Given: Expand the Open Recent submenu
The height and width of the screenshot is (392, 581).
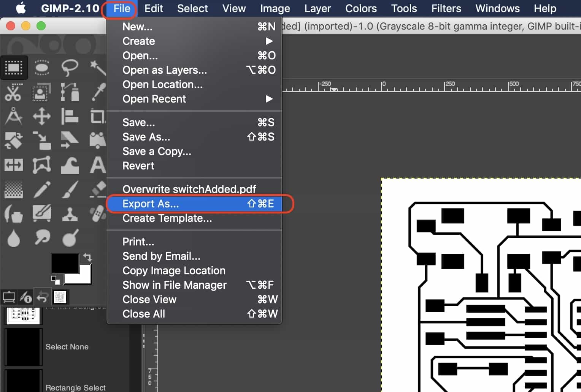Looking at the screenshot, I should tap(194, 99).
